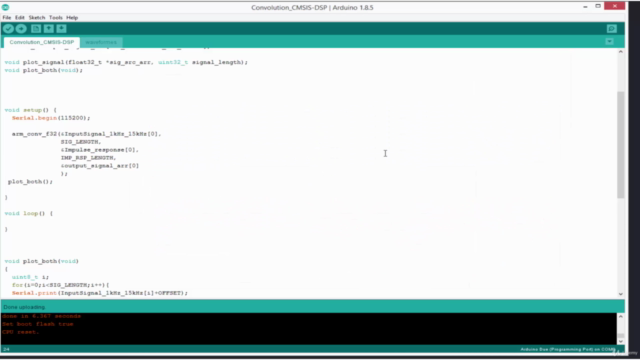Click the 'IMP_RSP_LENGTH,' argument line
This screenshot has height=360, width=640.
point(88,158)
